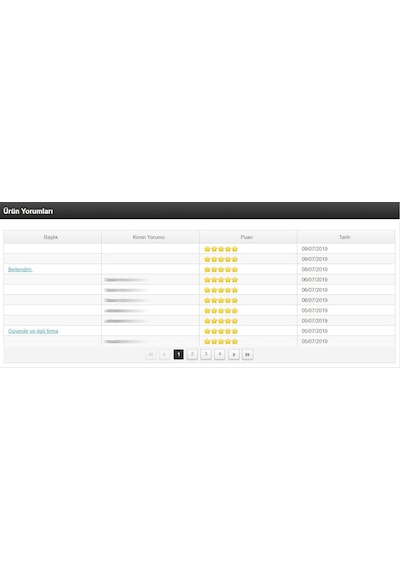Image resolution: width=400 pixels, height=570 pixels.
Task: Click the first page arrow button
Action: pyautogui.click(x=151, y=354)
